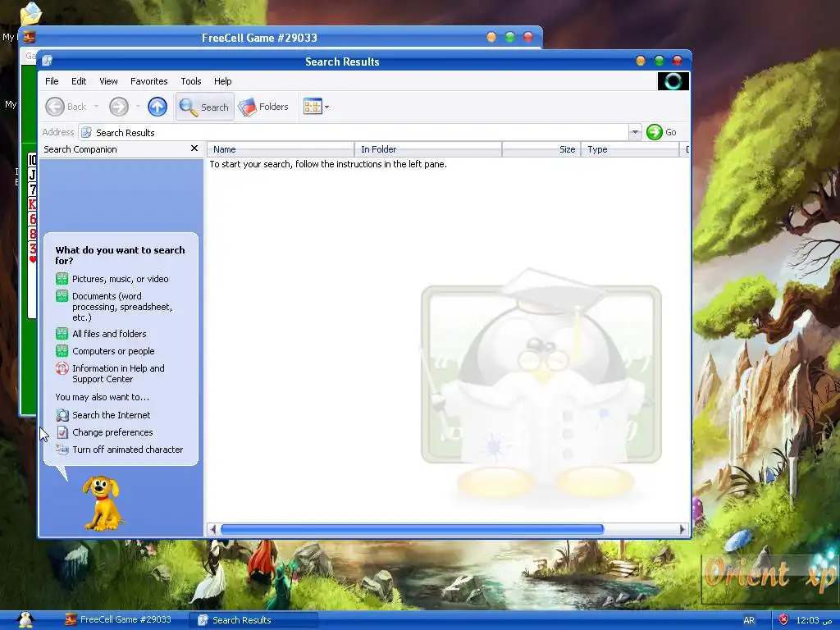The height and width of the screenshot is (630, 840).
Task: Click the FreeCell window title bar icon
Action: click(30, 37)
